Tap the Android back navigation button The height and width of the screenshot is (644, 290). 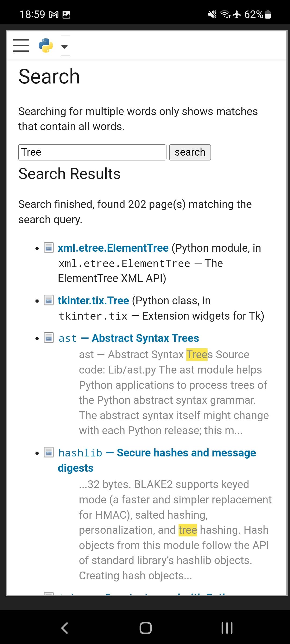coord(64,628)
